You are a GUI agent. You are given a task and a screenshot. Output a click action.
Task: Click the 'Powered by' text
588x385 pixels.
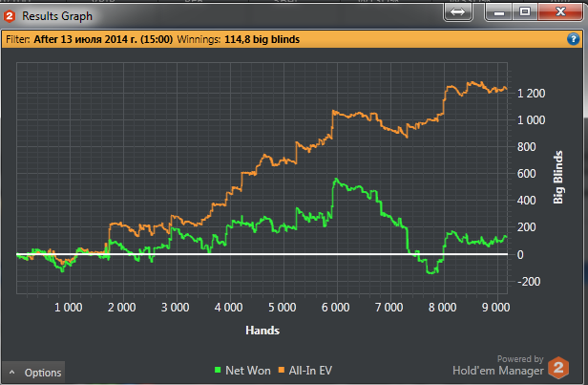tap(520, 359)
